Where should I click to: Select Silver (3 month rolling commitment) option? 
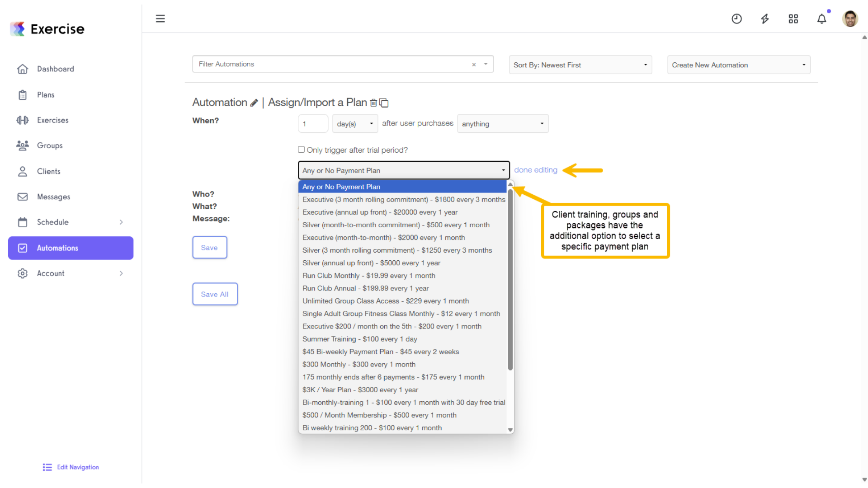coord(402,250)
